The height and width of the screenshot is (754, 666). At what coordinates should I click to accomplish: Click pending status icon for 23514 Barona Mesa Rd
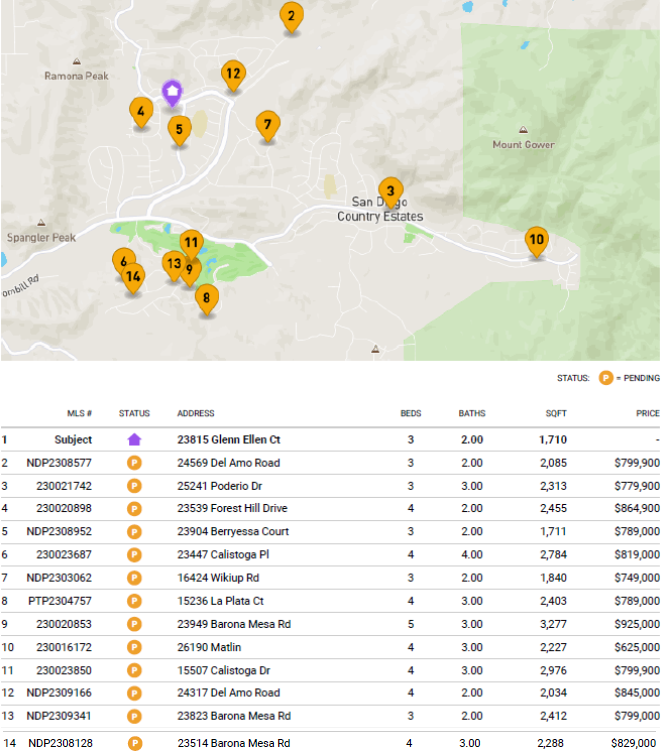[x=135, y=743]
